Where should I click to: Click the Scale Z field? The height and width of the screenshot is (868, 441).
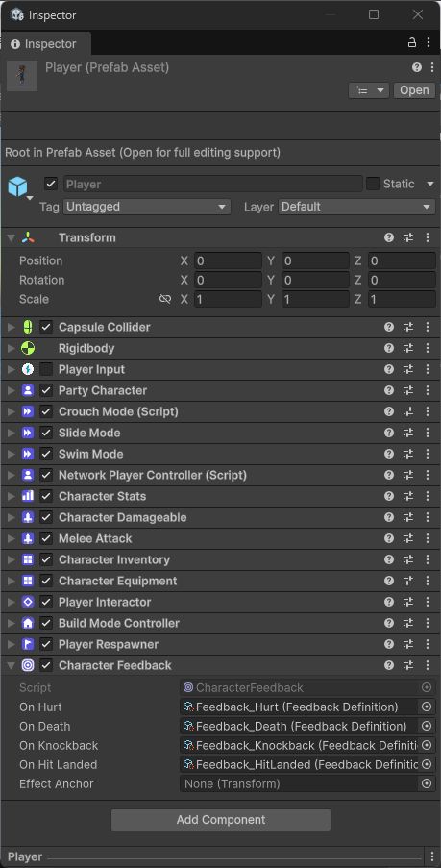[x=403, y=300]
